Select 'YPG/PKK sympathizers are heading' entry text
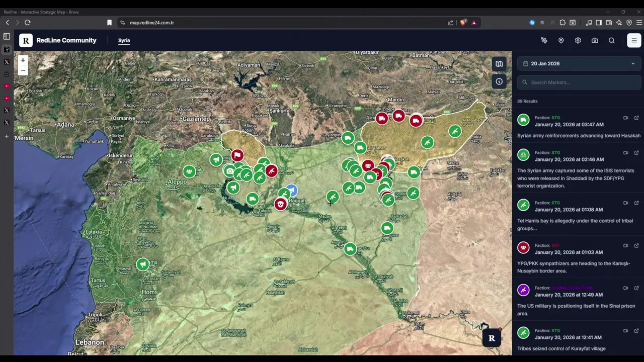The height and width of the screenshot is (362, 644). click(574, 267)
